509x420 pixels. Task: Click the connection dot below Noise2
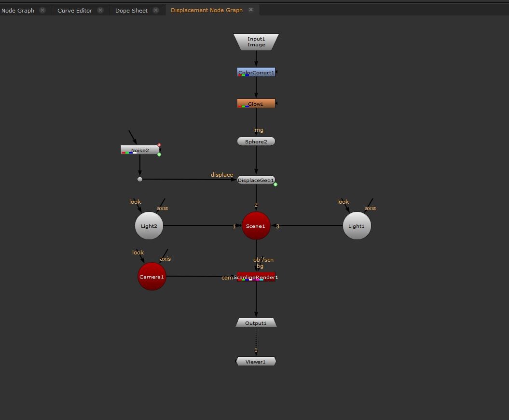[140, 179]
